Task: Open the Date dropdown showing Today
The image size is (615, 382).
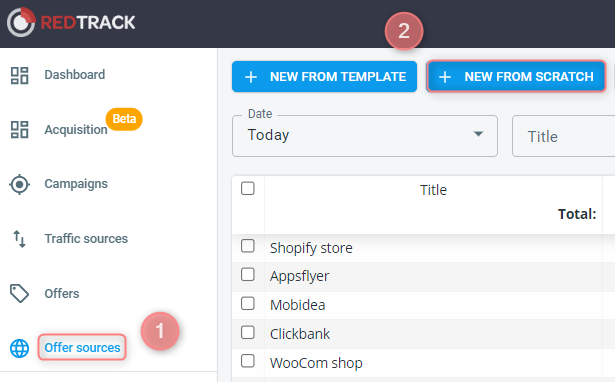Action: click(365, 136)
